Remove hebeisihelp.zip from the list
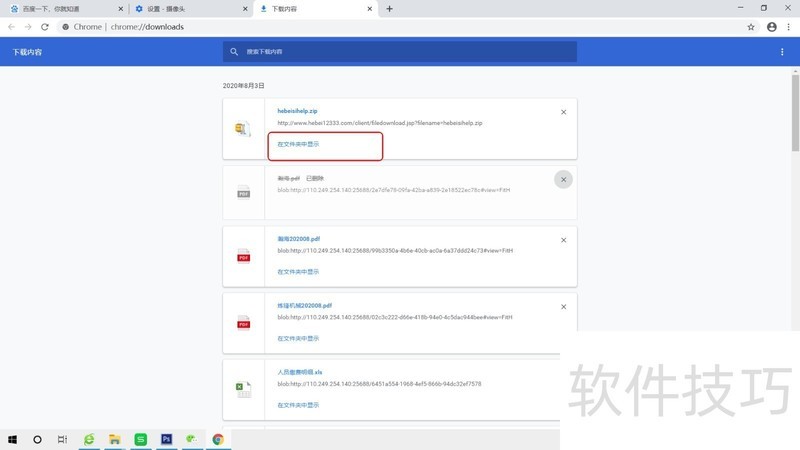Viewport: 800px width, 450px height. (564, 112)
